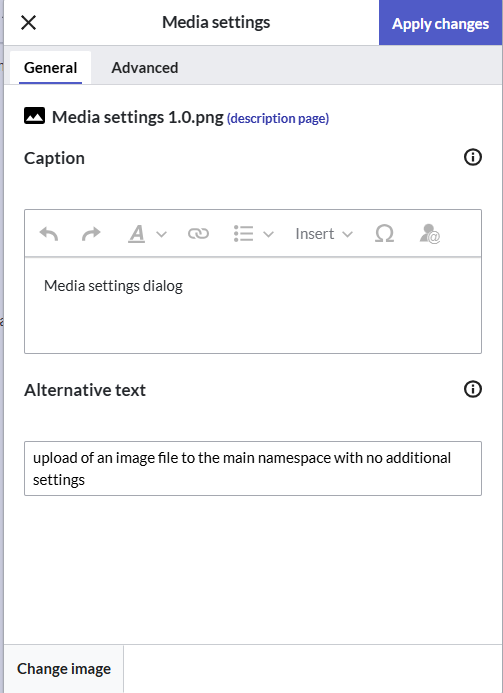Expand the list structure dropdown arrow

(268, 234)
